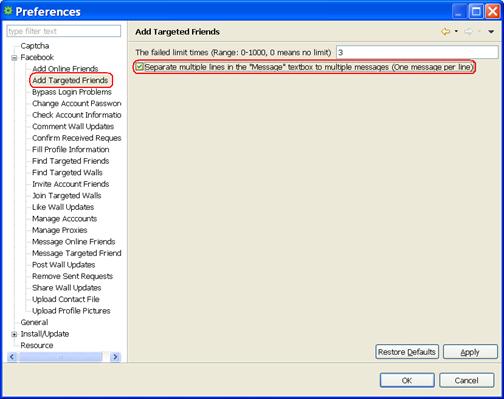Open the preferences view menu triangle

click(x=491, y=32)
